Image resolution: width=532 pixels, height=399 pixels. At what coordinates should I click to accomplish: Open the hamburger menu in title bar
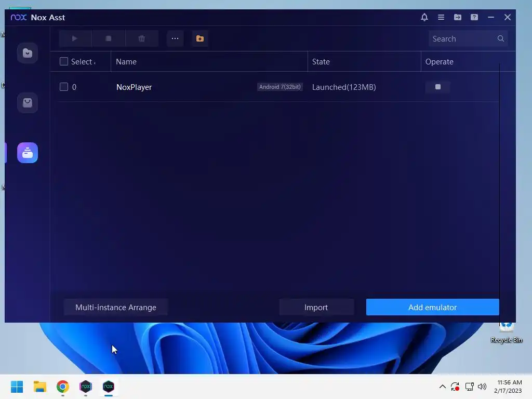pos(441,17)
